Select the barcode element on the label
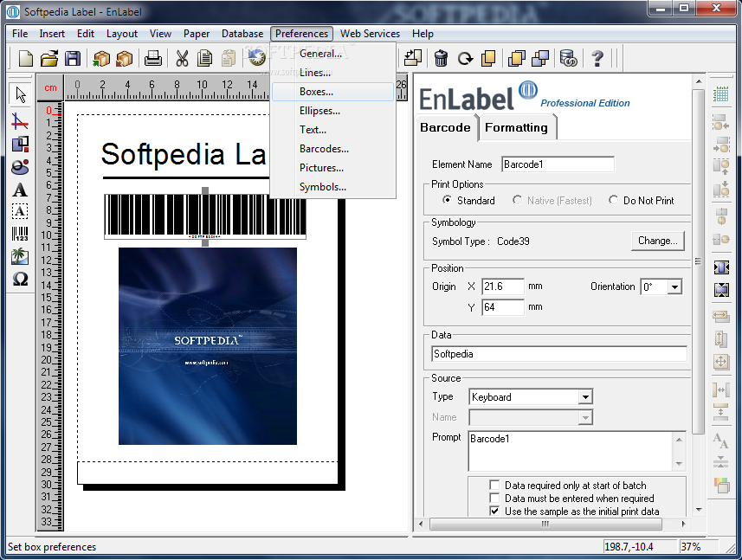The width and height of the screenshot is (742, 560). pos(205,216)
